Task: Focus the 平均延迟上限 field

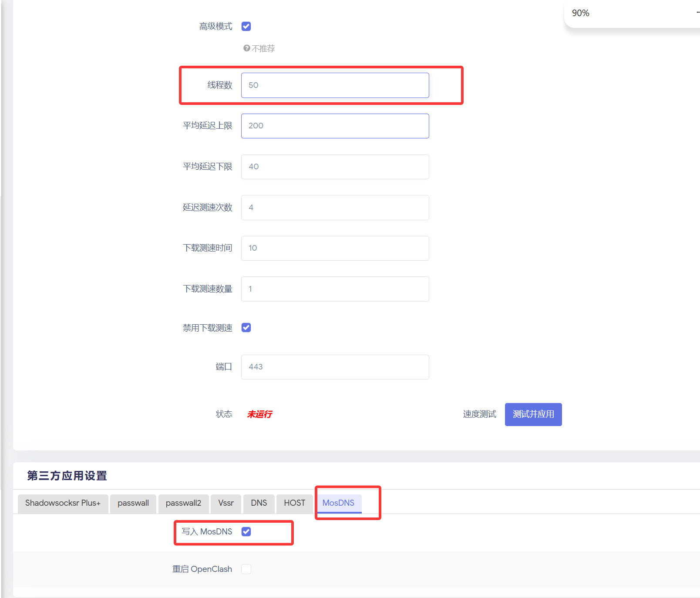Action: point(335,126)
